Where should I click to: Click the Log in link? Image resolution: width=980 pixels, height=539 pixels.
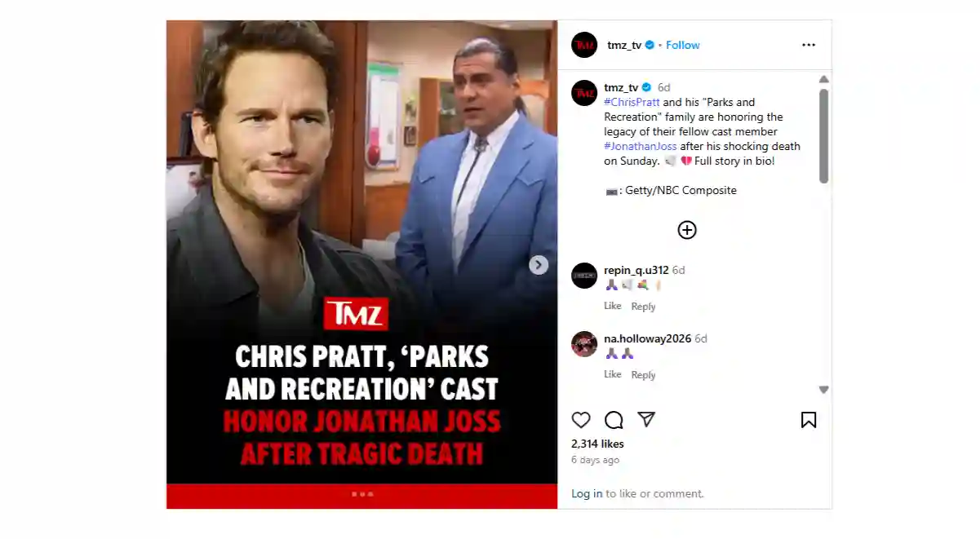587,493
